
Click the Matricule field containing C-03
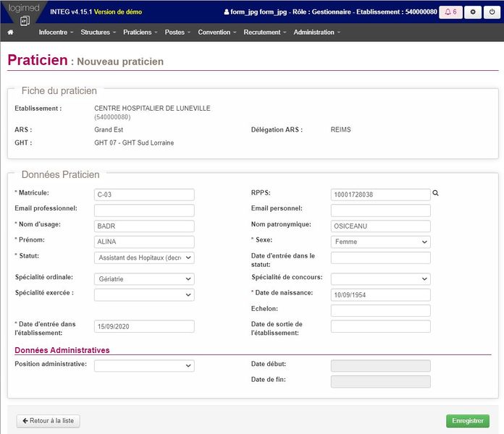144,195
